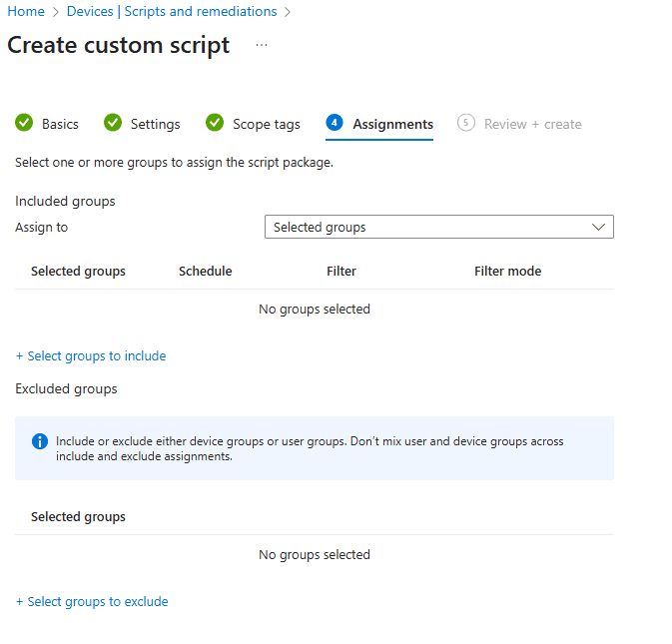Open Scripts and remediations breadcrumb
The width and height of the screenshot is (672, 644).
pyautogui.click(x=201, y=12)
